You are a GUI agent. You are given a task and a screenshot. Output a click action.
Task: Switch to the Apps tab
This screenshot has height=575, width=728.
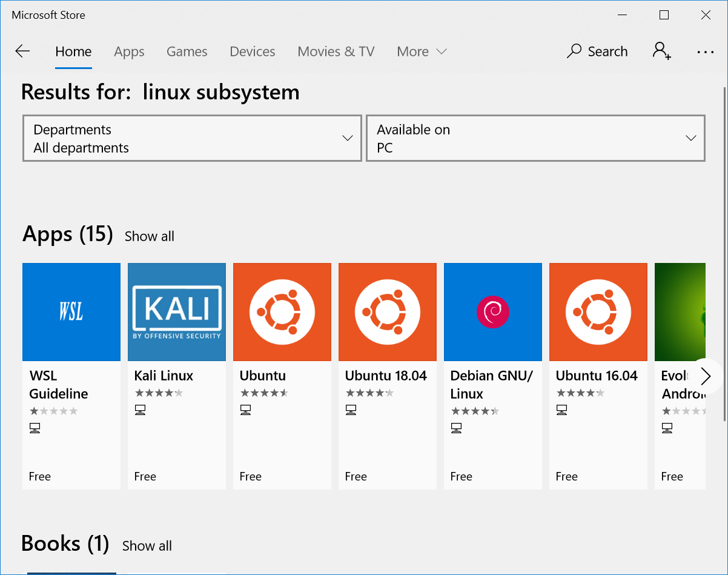coord(129,52)
